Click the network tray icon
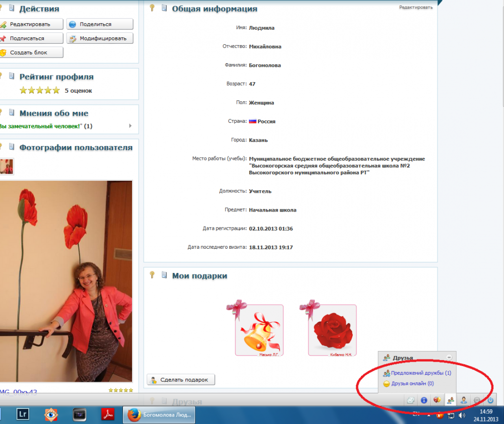 (x=451, y=415)
